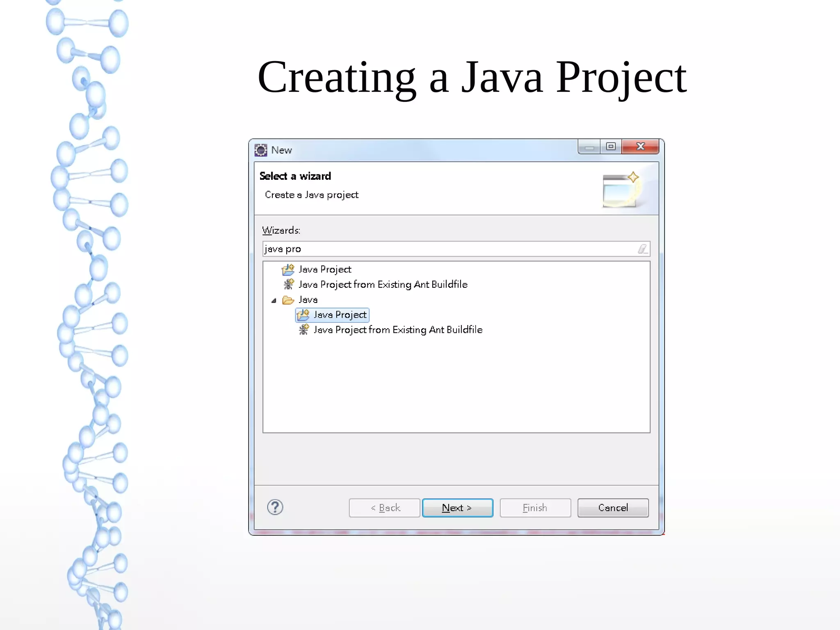The image size is (840, 630).
Task: Click the new wizard banner image
Action: pos(621,190)
